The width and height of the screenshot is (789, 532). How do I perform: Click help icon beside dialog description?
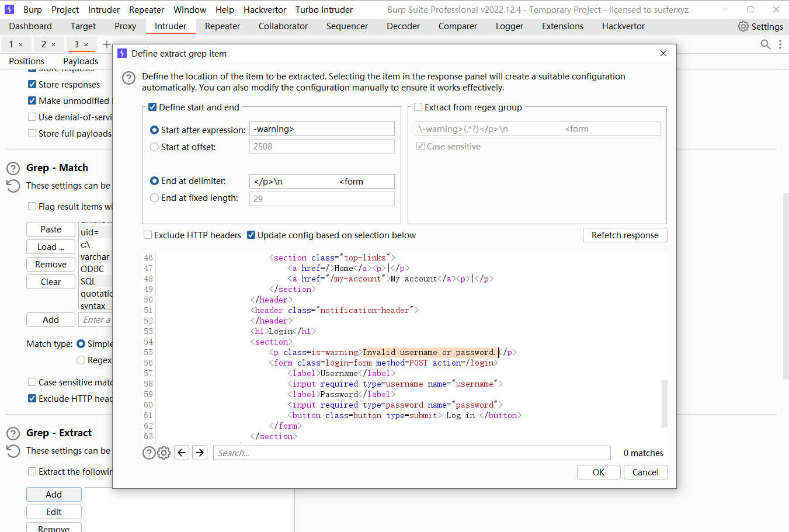[129, 78]
